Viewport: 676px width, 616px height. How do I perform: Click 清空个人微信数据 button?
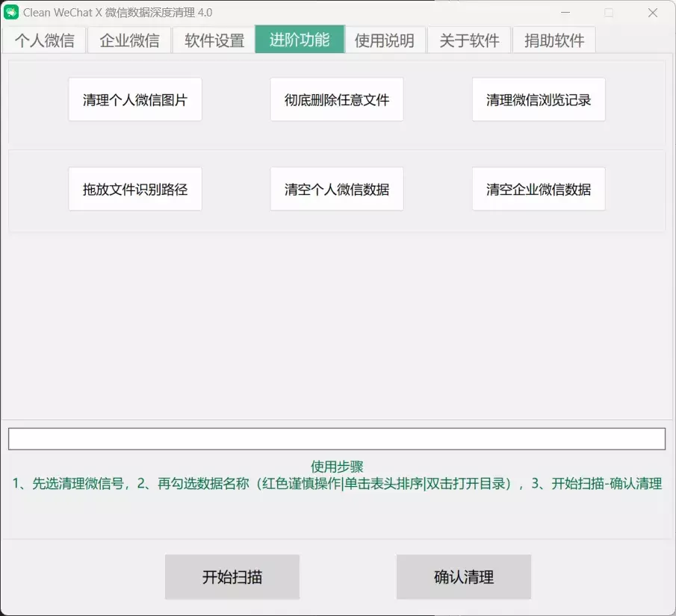337,189
